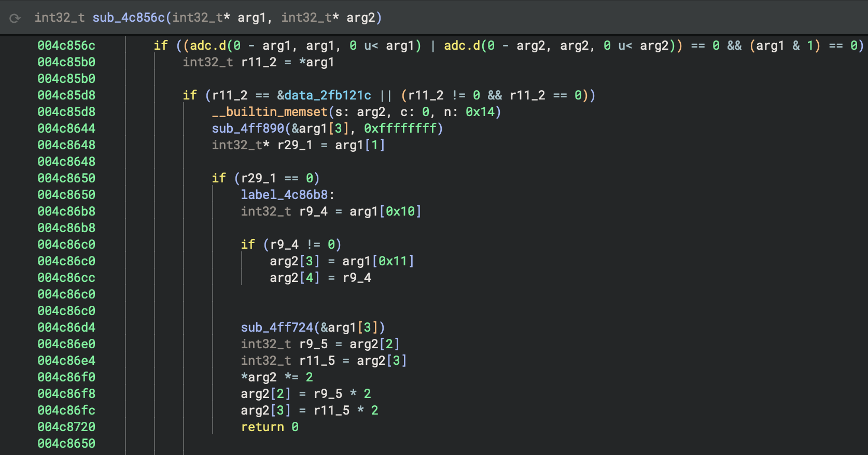Viewport: 868px width, 455px height.
Task: Select the __builtin_memset call
Action: [269, 112]
